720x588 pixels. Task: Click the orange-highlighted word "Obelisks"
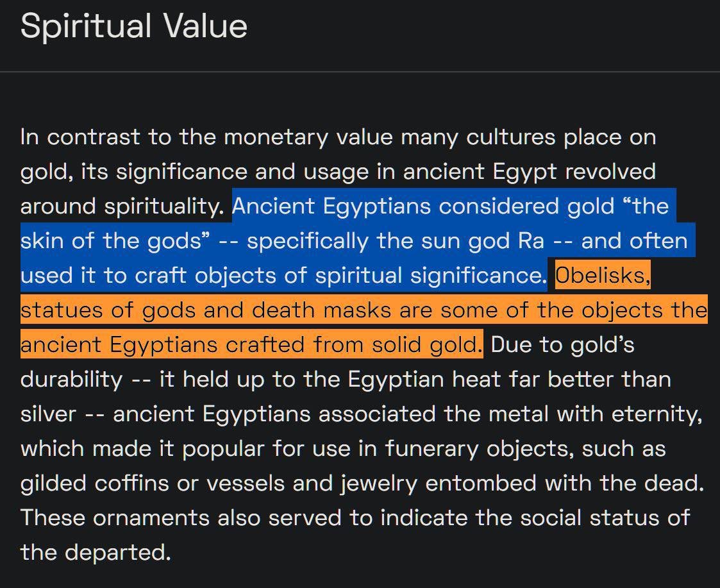603,276
